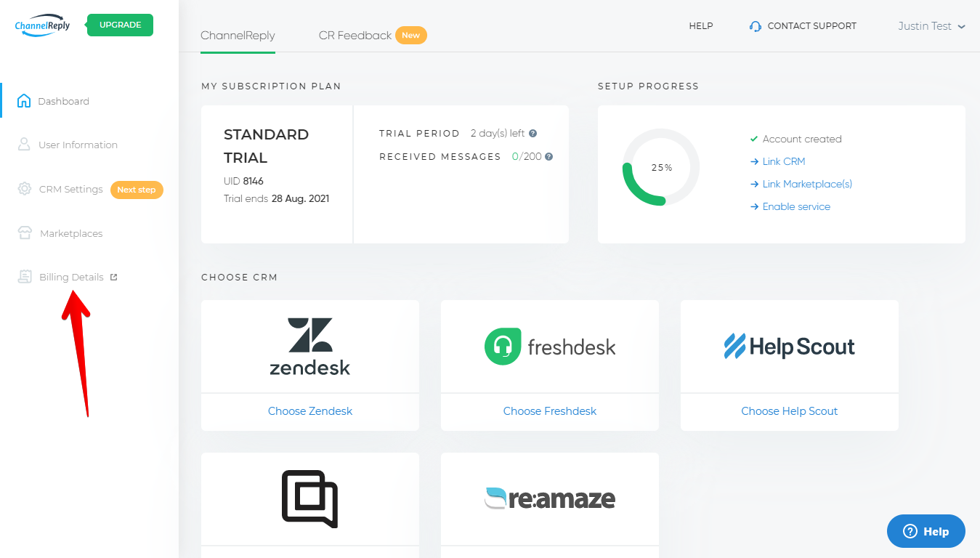Click the New badge on CR Feedback
Screen dimensions: 980x558
tap(411, 35)
